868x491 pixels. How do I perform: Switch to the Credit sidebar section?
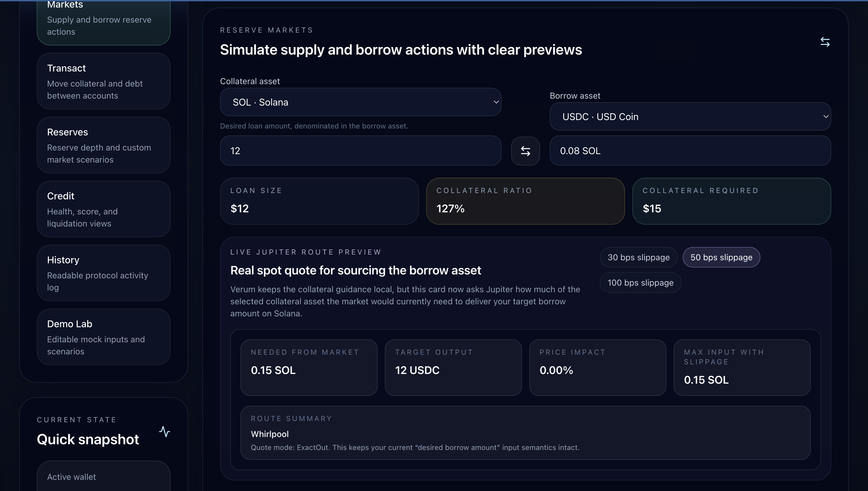[103, 209]
